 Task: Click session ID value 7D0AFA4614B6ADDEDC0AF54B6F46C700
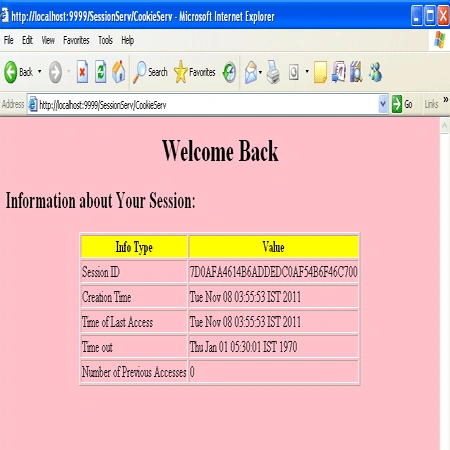[273, 272]
